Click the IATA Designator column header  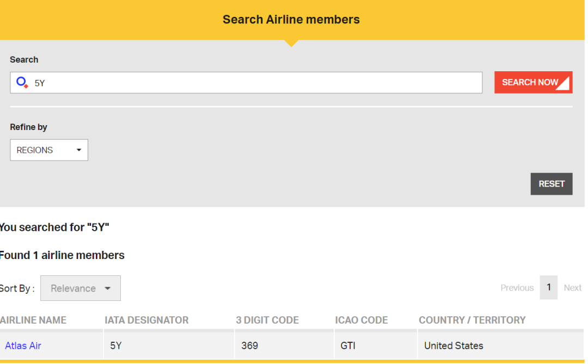146,320
